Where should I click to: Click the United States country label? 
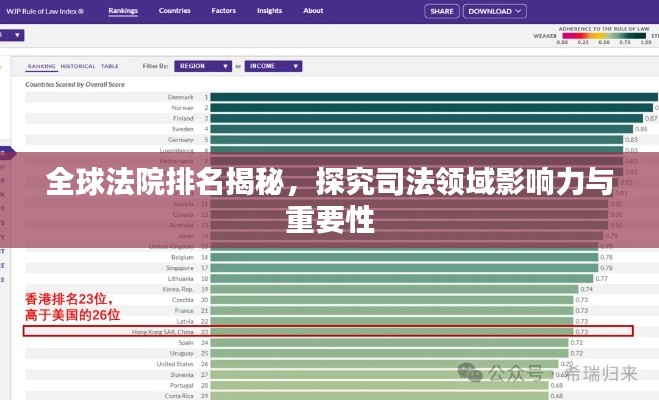175,364
